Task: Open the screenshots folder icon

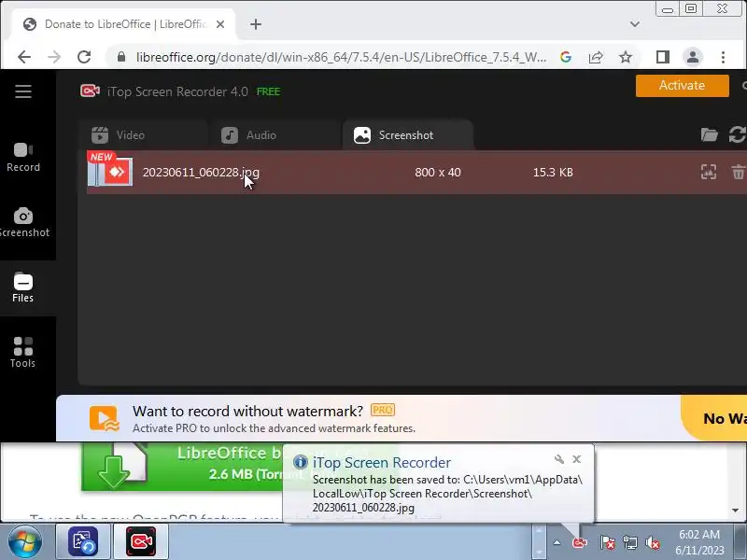Action: coord(709,134)
